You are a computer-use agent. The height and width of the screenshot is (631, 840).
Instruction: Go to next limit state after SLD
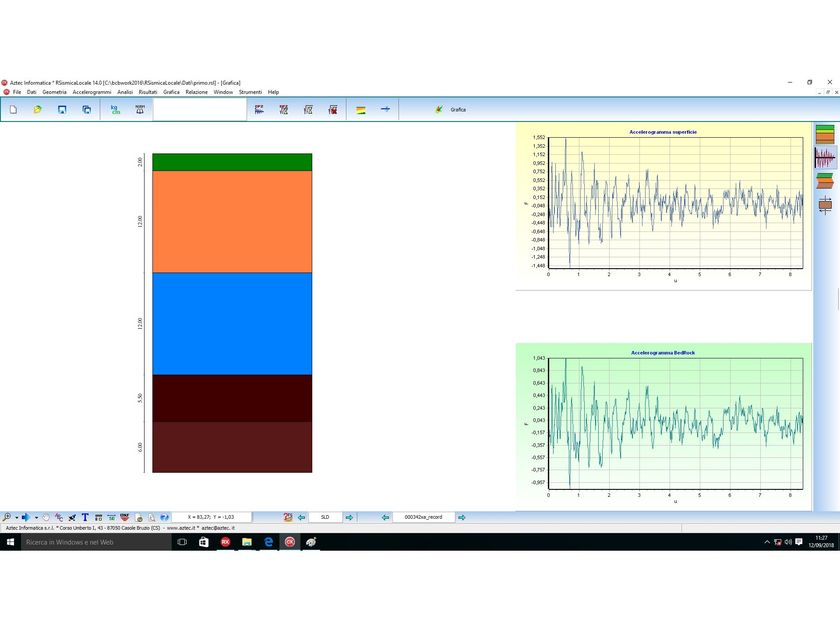pyautogui.click(x=349, y=517)
